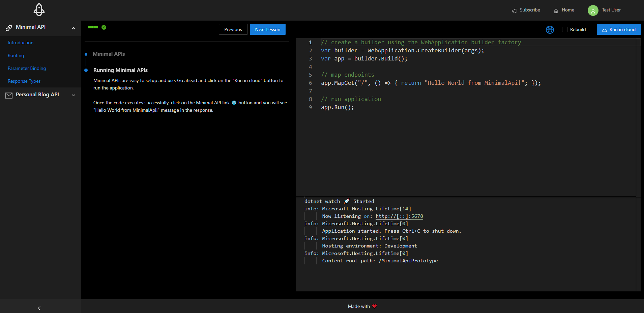
Task: Click the Personal Blog API envelope icon
Action: point(9,95)
